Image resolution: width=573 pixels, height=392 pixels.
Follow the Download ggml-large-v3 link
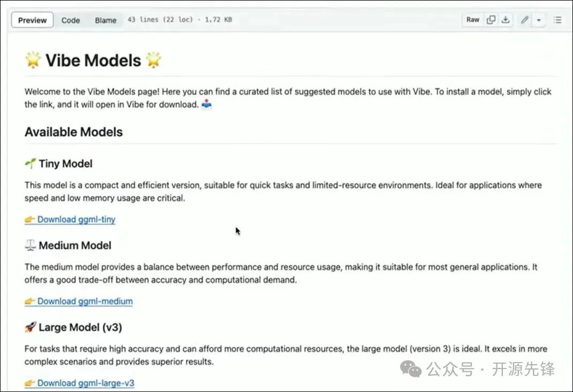(x=86, y=383)
